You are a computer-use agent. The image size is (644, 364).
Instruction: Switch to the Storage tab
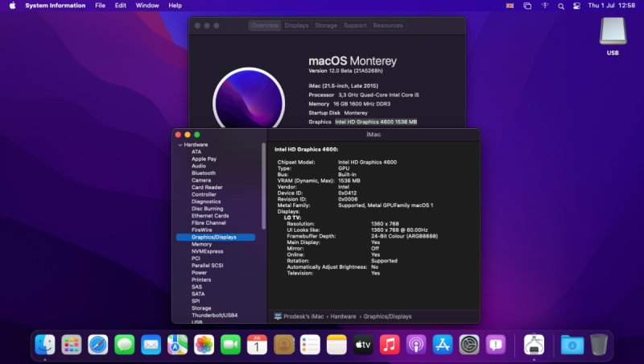tap(326, 26)
